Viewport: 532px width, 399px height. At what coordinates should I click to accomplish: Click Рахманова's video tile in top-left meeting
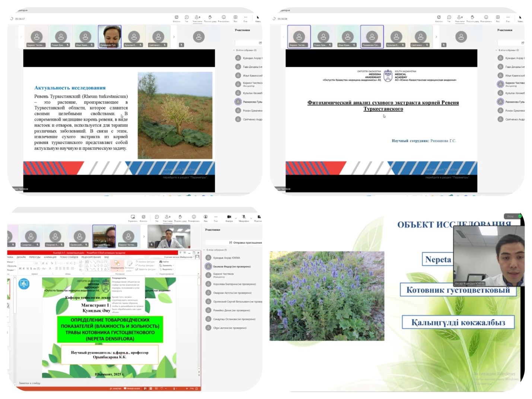pyautogui.click(x=109, y=37)
